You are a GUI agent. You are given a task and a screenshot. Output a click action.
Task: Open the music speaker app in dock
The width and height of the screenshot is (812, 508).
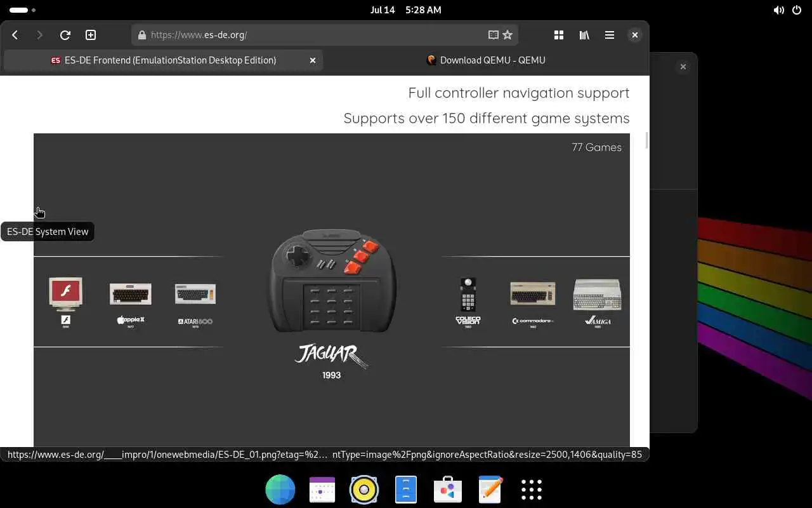point(364,490)
